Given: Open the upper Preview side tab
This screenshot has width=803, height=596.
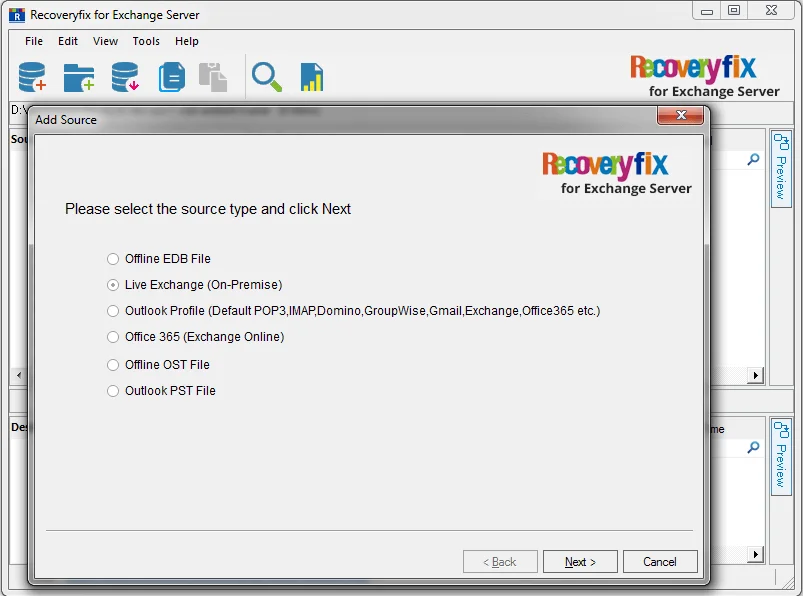Looking at the screenshot, I should point(781,168).
